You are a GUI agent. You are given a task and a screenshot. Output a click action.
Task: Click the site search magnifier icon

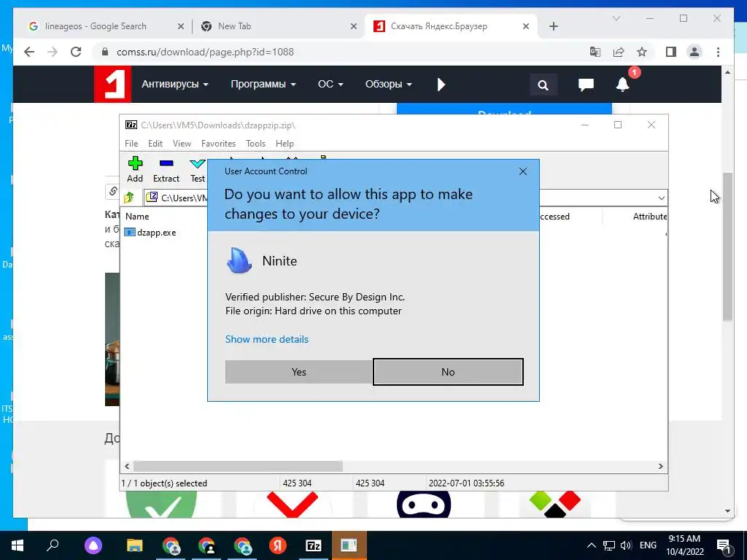[543, 85]
